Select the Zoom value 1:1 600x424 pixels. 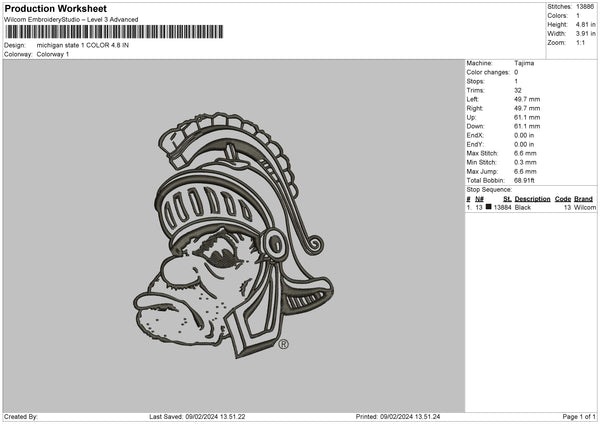(580, 42)
